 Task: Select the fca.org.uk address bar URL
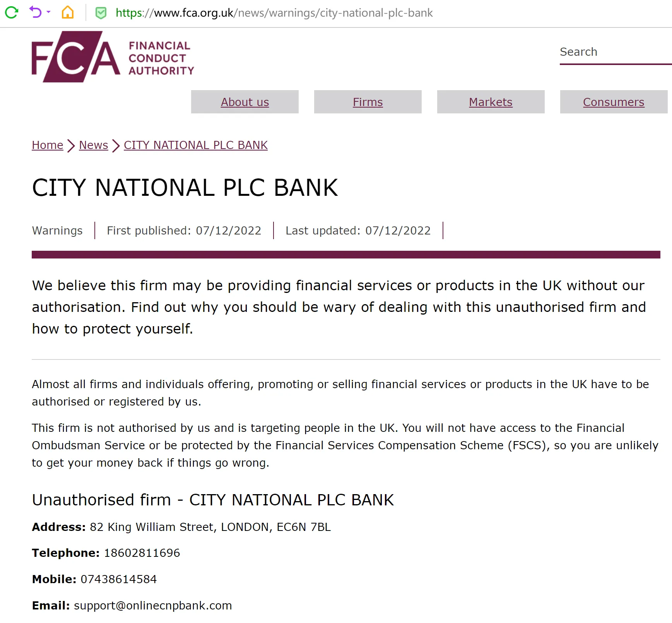274,13
